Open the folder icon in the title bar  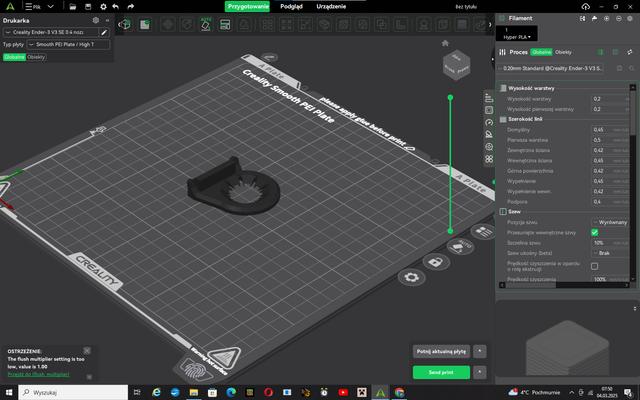click(x=73, y=7)
